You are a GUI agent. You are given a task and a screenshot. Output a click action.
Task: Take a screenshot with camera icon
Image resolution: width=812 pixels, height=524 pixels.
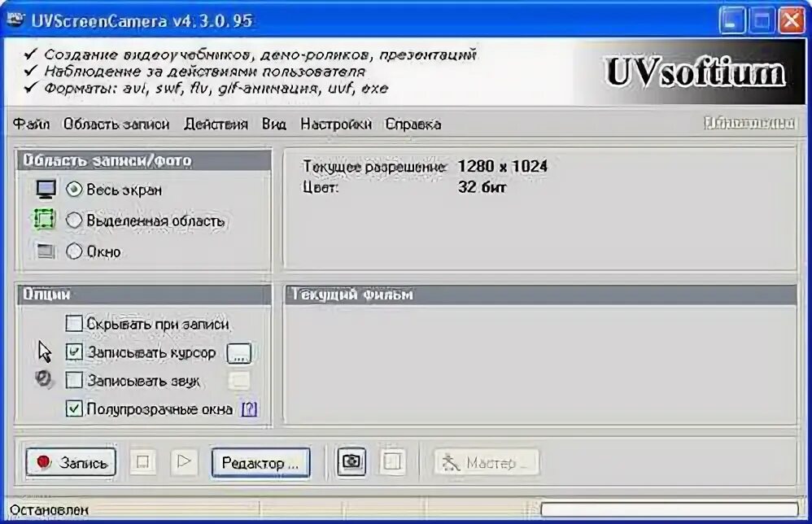coord(351,461)
